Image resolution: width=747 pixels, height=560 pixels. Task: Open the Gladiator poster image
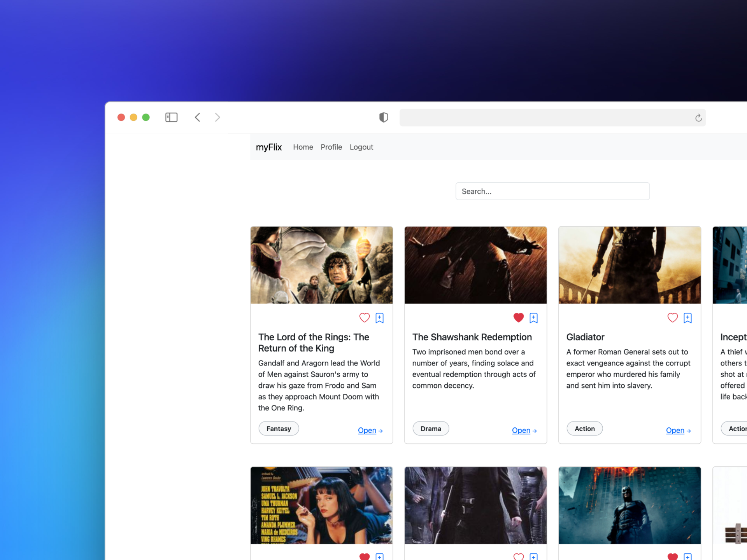click(x=630, y=265)
